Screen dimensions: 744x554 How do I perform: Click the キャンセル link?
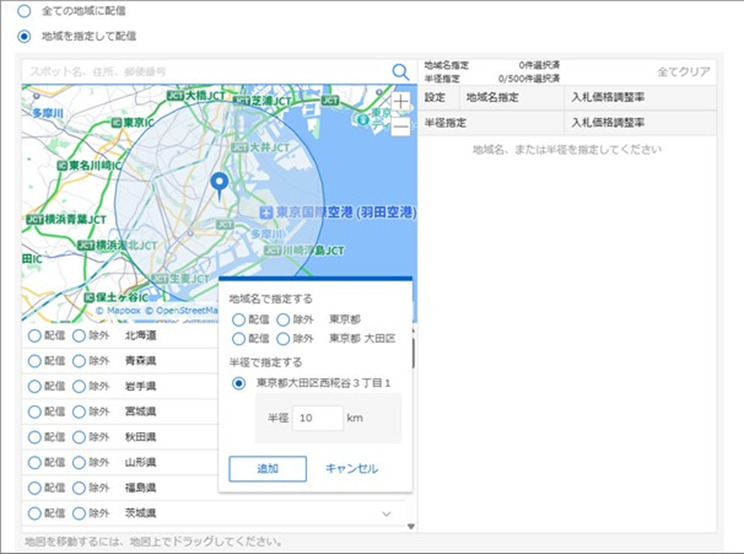[351, 468]
